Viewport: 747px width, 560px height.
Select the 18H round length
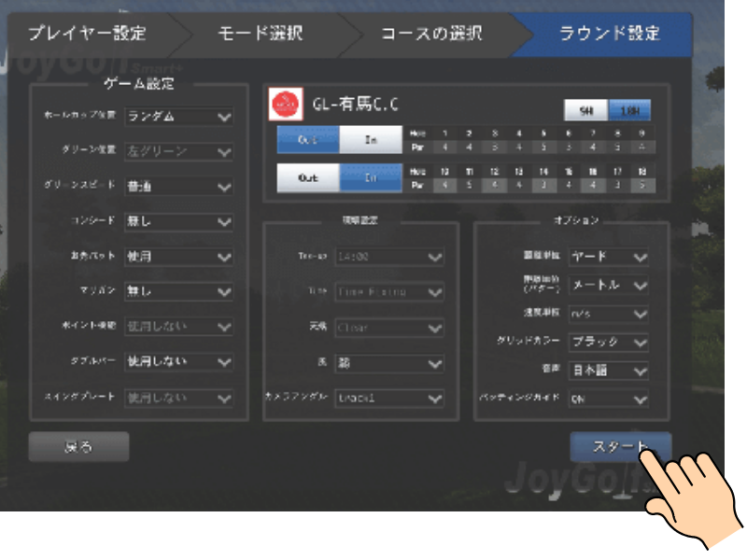point(629,110)
